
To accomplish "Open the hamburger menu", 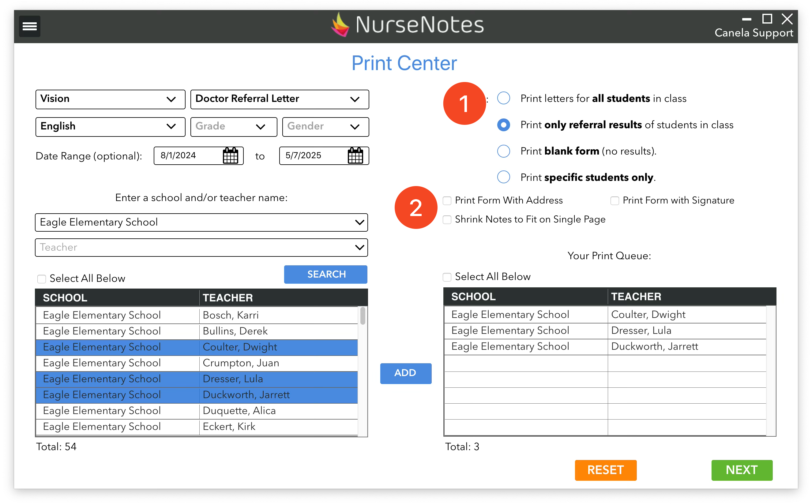I will (x=29, y=26).
